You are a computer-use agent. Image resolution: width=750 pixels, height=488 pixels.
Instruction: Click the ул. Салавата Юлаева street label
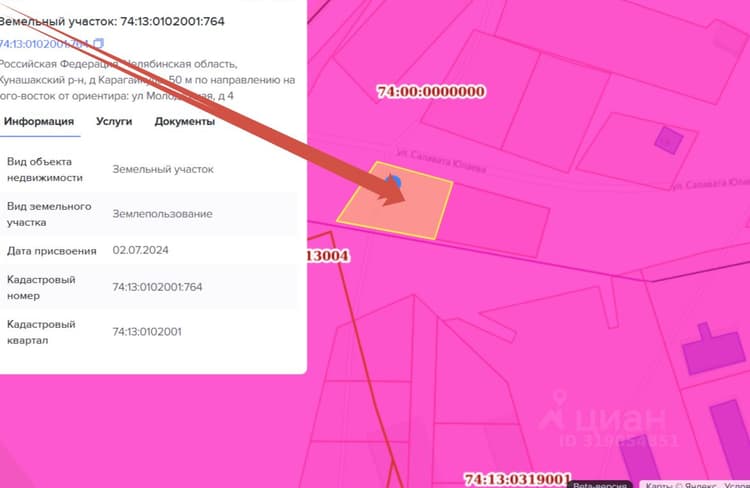(441, 161)
